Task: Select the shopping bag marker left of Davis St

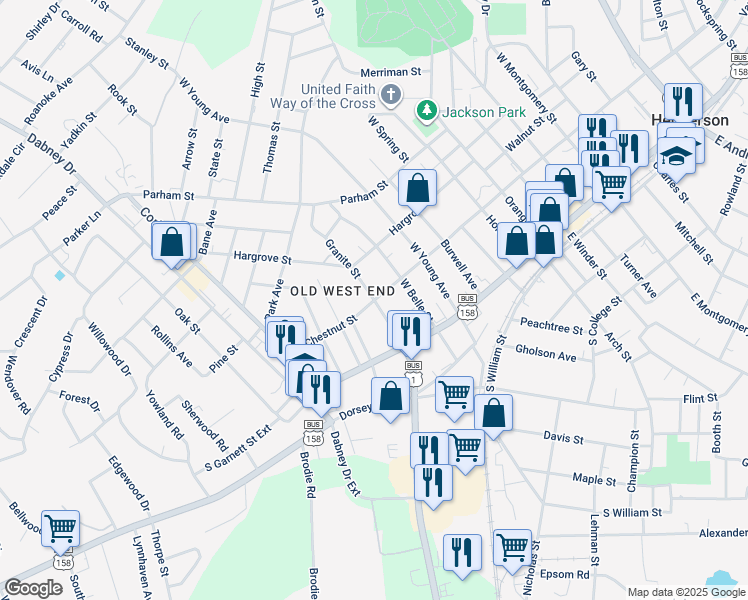Action: 493,412
